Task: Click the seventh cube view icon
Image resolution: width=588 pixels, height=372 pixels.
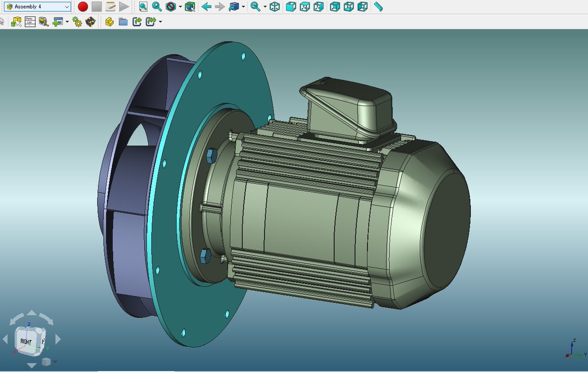Action: (362, 7)
